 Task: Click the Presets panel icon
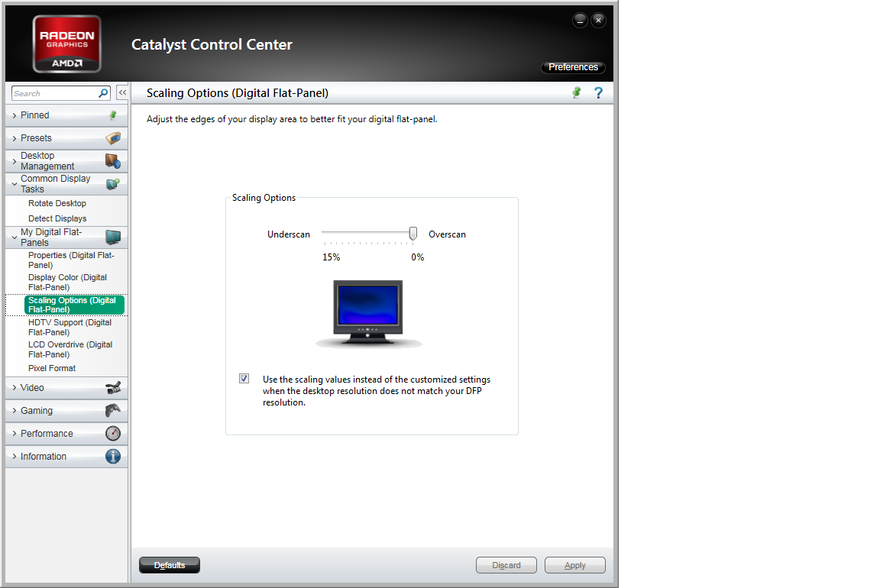pos(113,138)
